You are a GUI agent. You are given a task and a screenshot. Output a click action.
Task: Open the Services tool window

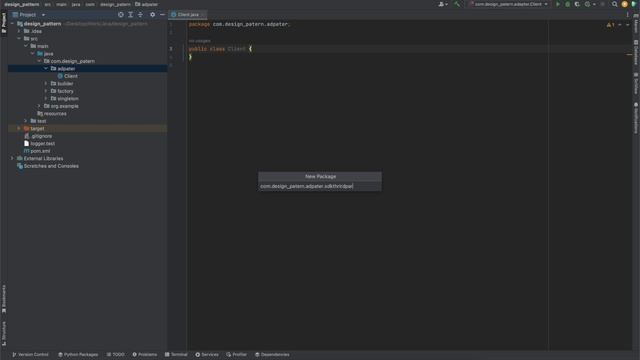coord(207,354)
